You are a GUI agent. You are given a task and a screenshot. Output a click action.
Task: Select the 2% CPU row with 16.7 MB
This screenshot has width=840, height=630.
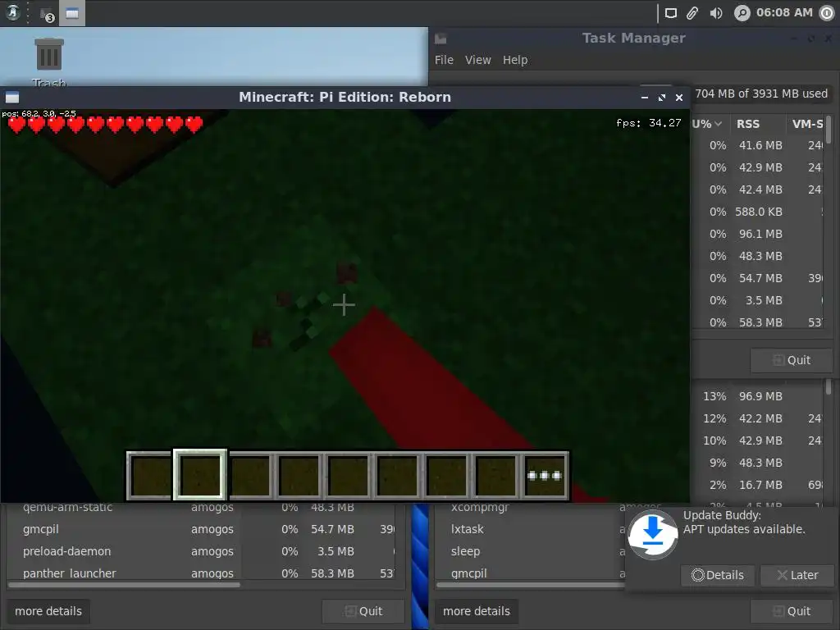pyautogui.click(x=757, y=485)
